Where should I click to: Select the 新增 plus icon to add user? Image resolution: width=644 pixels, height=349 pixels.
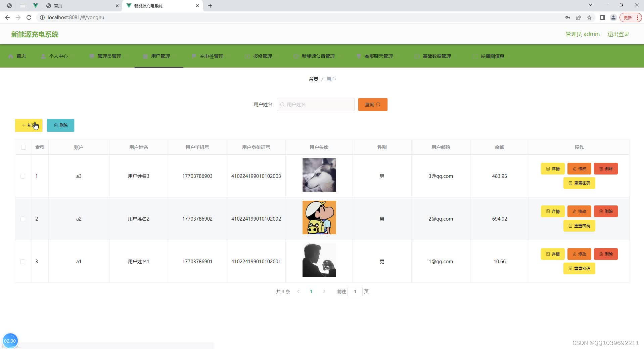[24, 125]
